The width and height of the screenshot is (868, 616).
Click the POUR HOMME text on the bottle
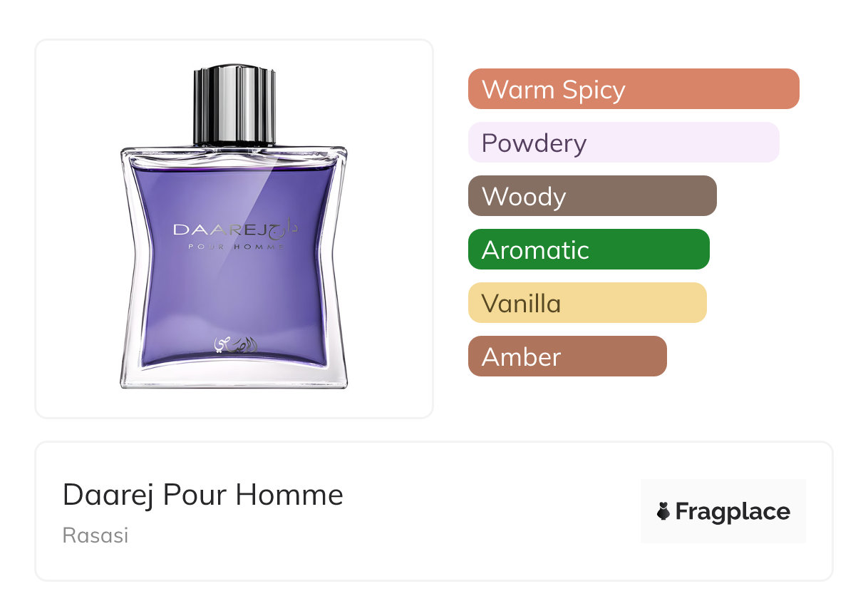pos(237,247)
